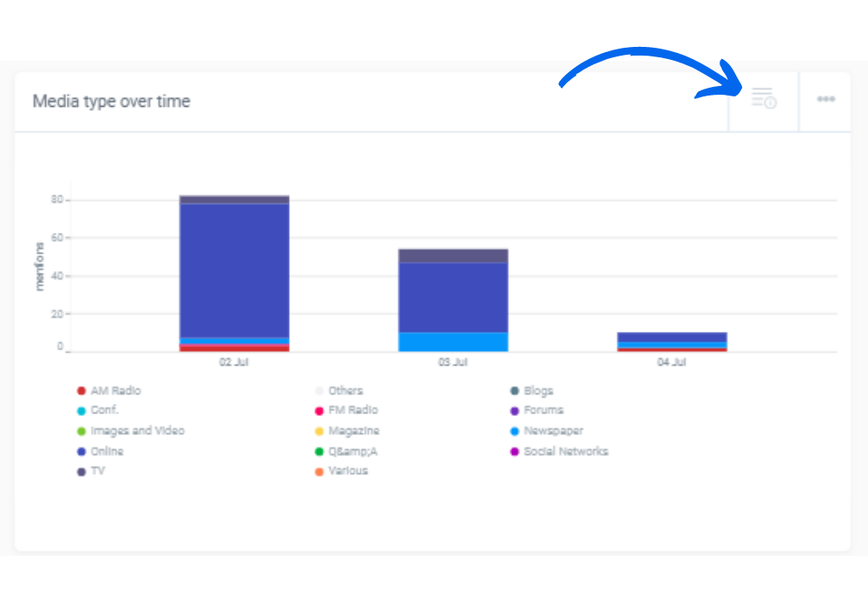
Task: Click the 02 Jul axis label
Action: 233,362
